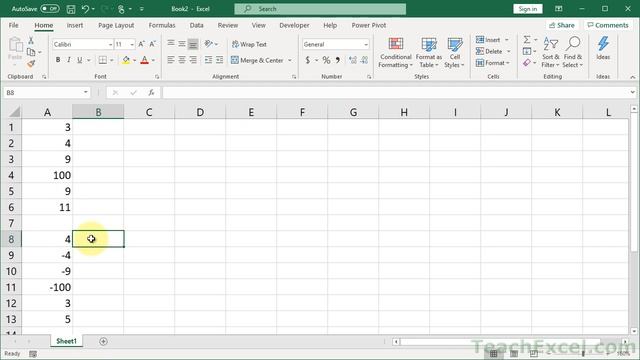Click the Insert Function fx icon
Screen dimensions: 640x360
[x=151, y=93]
